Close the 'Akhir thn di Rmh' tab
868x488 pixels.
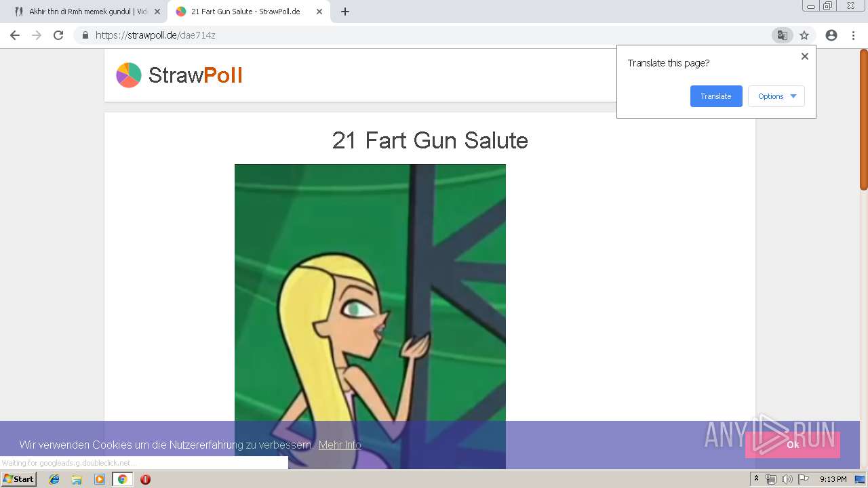[157, 12]
